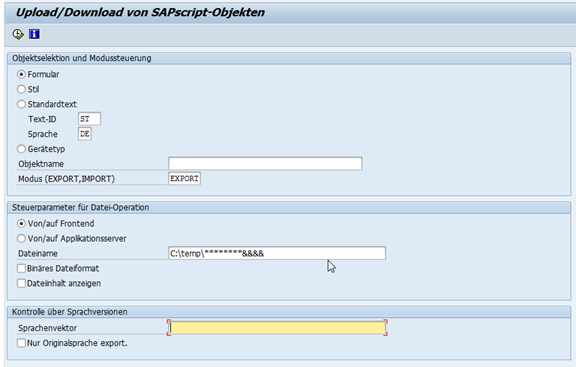Select the Stil radio button

coord(21,89)
